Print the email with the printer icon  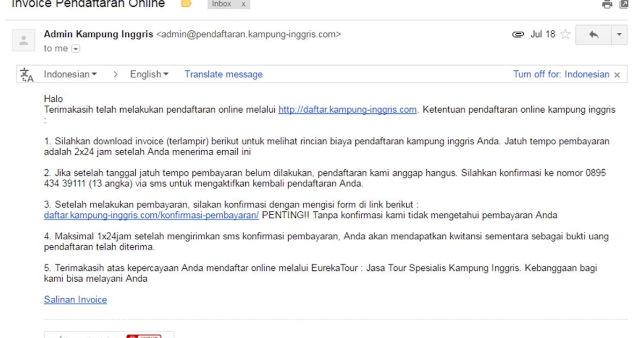[x=607, y=4]
